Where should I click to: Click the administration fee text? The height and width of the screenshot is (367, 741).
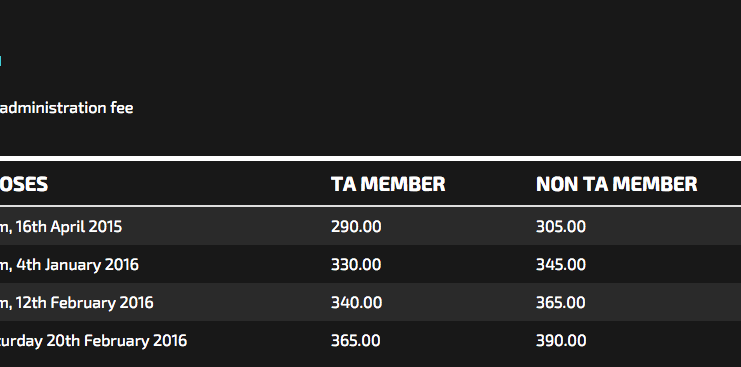tap(67, 108)
